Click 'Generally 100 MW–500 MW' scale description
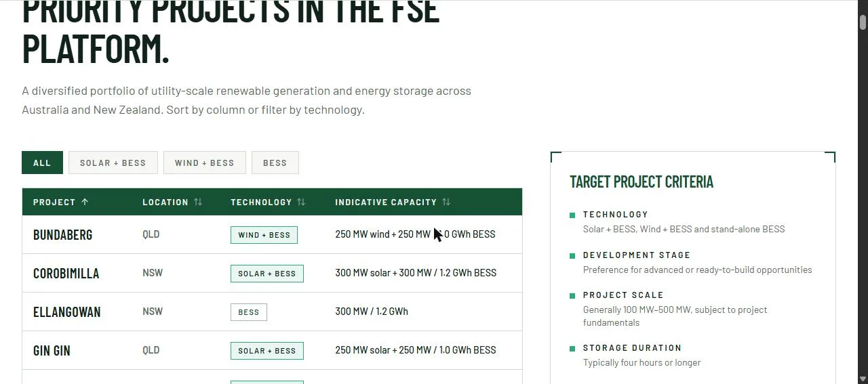868x384 pixels. [675, 316]
